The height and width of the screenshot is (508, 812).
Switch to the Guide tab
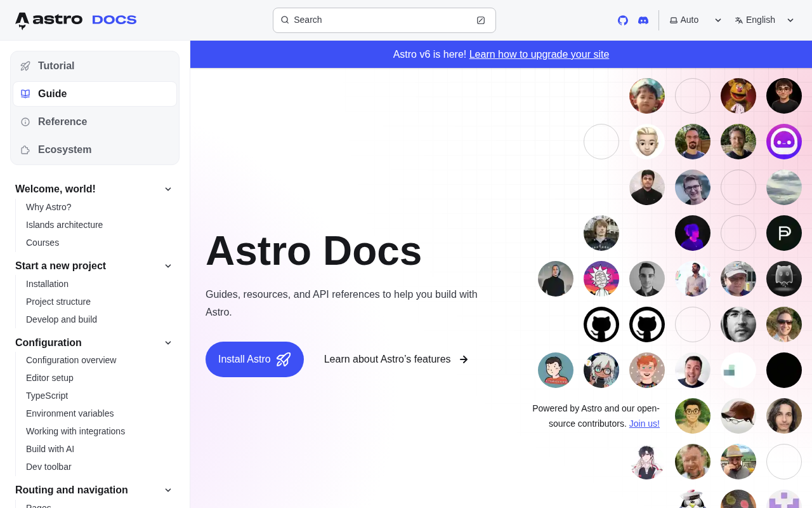(95, 94)
